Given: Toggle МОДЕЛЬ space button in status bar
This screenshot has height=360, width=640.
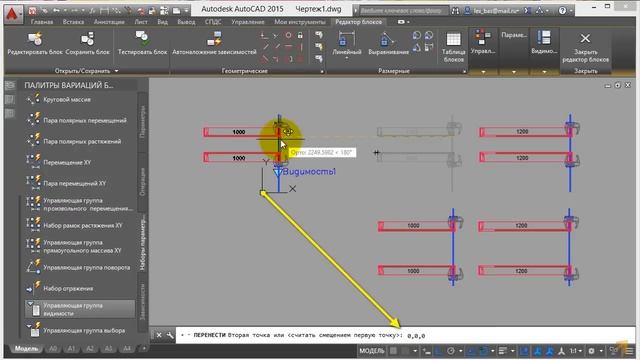Looking at the screenshot, I should (x=372, y=351).
